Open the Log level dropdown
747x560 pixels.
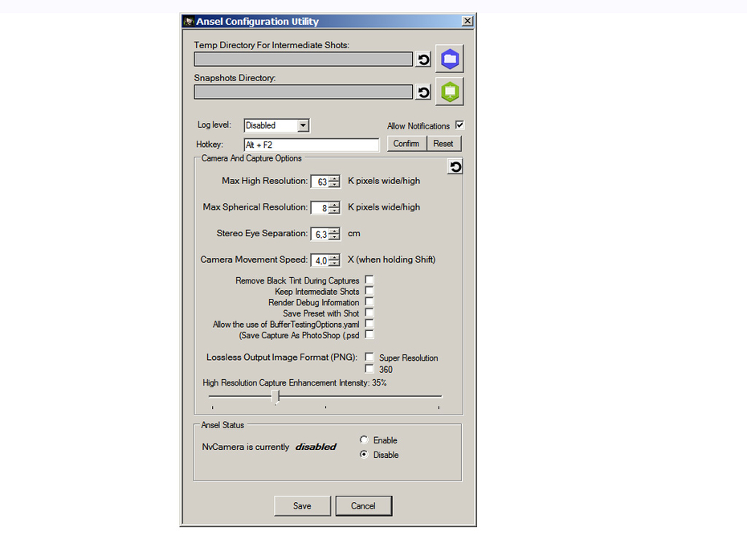pos(303,125)
